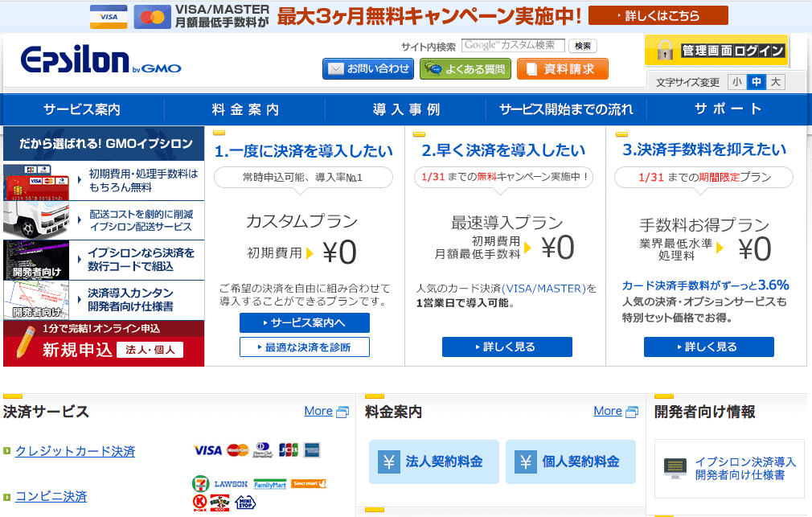
Task: Select the 3.決済手数料を抑えたい heading
Action: [x=705, y=150]
